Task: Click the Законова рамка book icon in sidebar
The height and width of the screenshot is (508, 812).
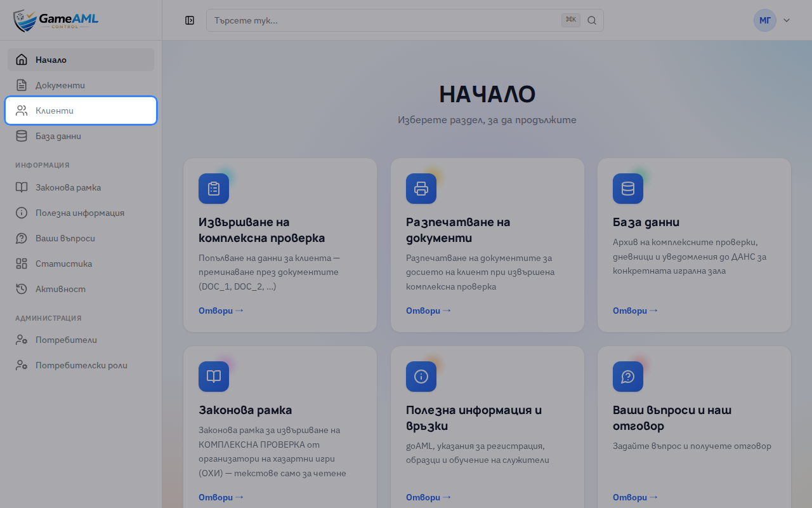Action: (x=22, y=187)
